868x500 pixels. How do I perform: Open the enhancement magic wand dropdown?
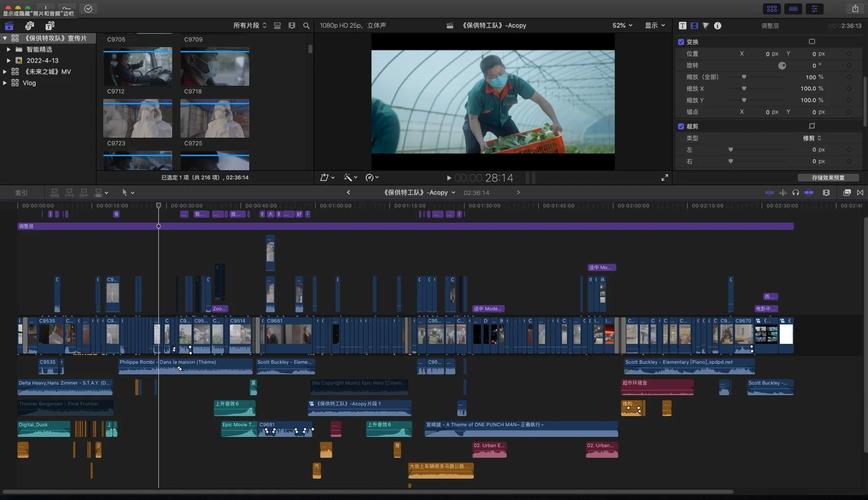[350, 178]
